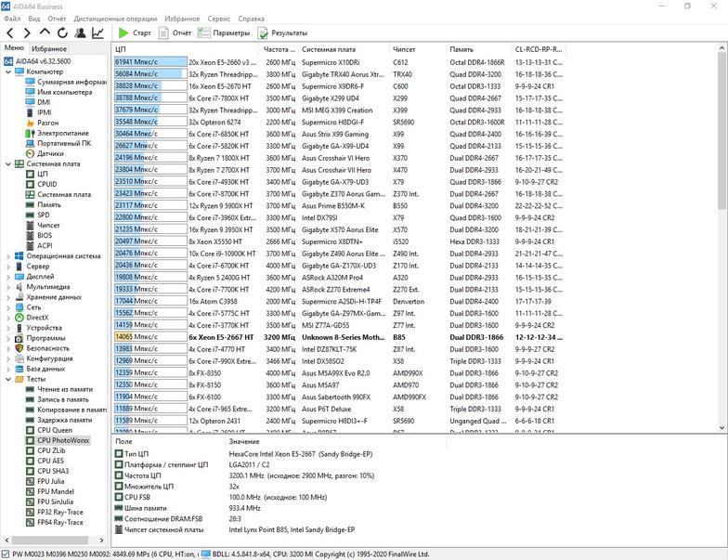728x560 pixels.
Task: Select the Тип ЦП field row
Action: (279, 453)
